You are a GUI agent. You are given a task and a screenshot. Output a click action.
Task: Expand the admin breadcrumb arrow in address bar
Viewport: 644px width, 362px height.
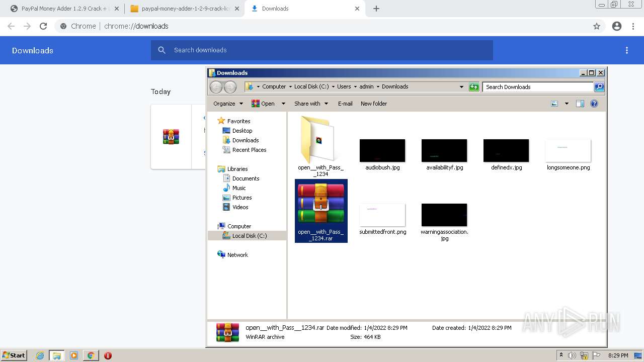378,87
